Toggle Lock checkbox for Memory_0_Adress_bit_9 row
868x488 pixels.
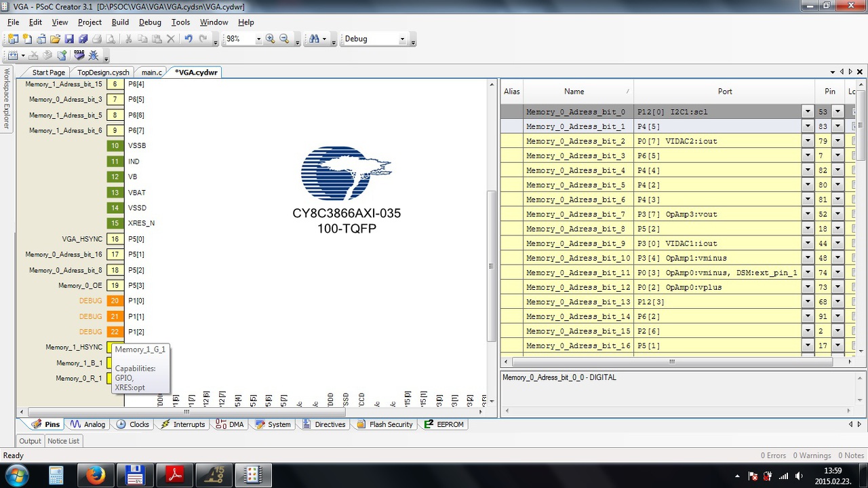854,243
